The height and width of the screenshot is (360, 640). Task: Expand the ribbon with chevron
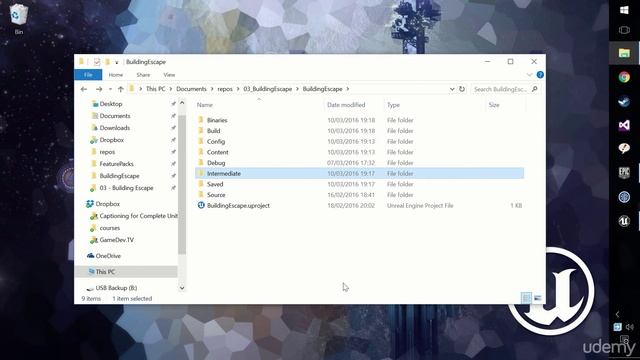[x=529, y=75]
